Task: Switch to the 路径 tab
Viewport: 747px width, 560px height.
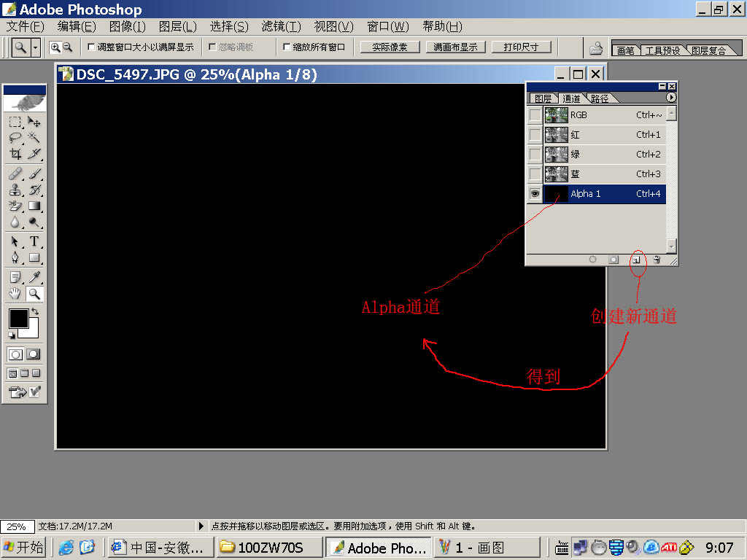Action: click(x=600, y=98)
